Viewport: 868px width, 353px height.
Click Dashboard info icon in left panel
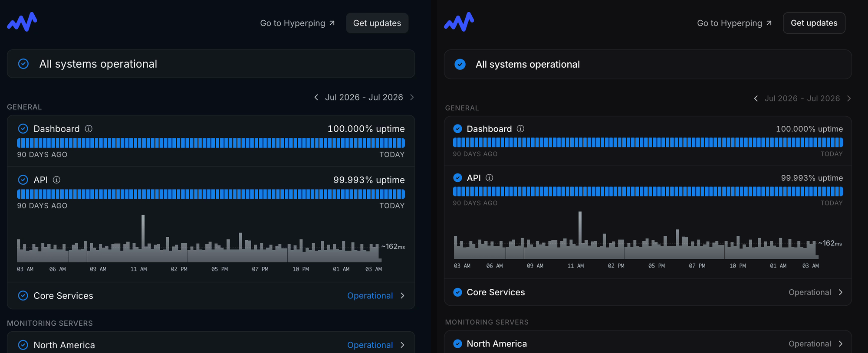pos(89,129)
